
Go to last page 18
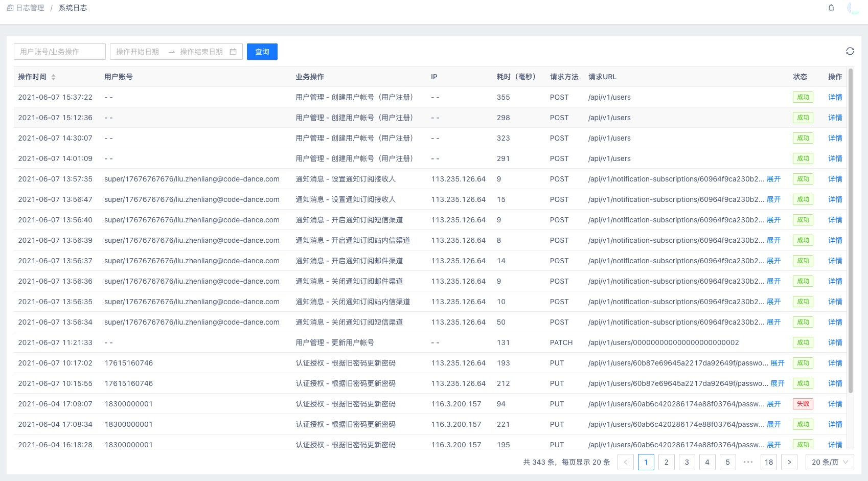[x=769, y=462]
